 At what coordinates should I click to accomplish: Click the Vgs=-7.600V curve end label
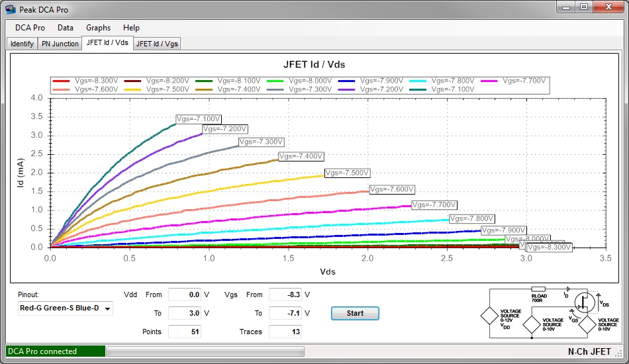point(392,189)
